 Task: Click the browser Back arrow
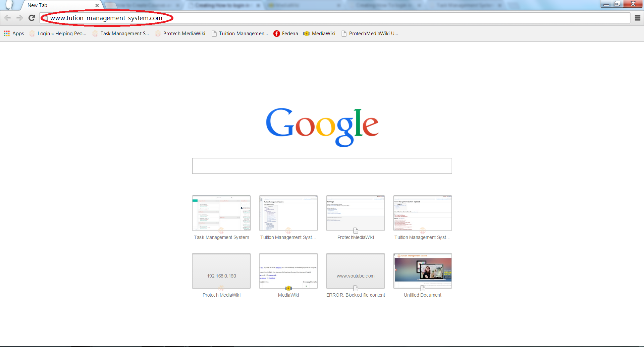coord(8,18)
